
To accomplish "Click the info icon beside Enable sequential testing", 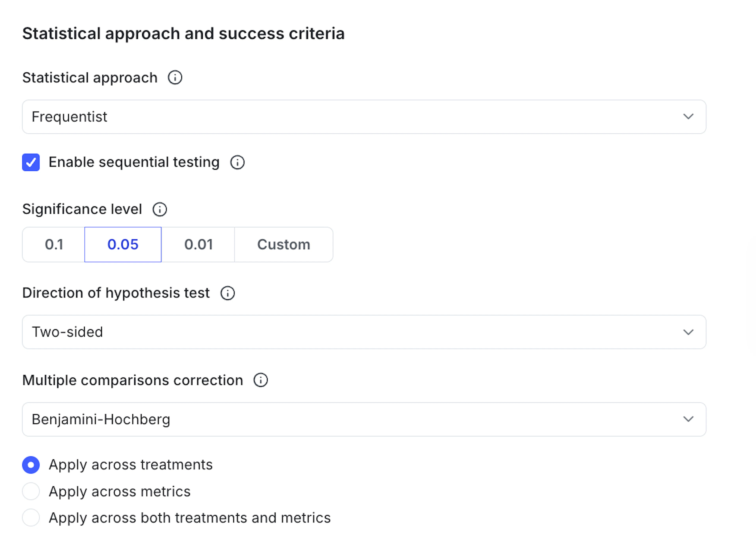I will click(237, 162).
